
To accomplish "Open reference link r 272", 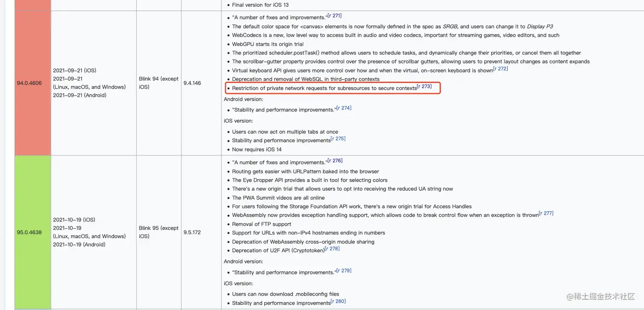I will [x=500, y=69].
